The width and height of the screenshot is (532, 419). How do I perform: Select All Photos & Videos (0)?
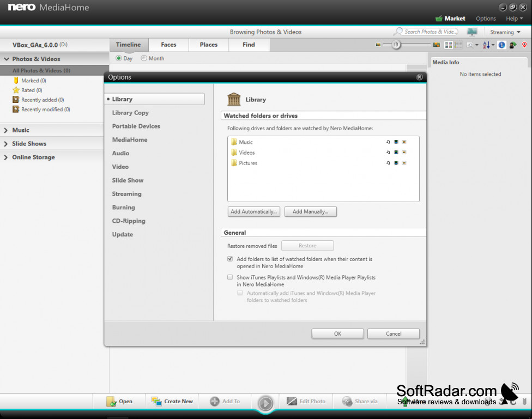[55, 71]
